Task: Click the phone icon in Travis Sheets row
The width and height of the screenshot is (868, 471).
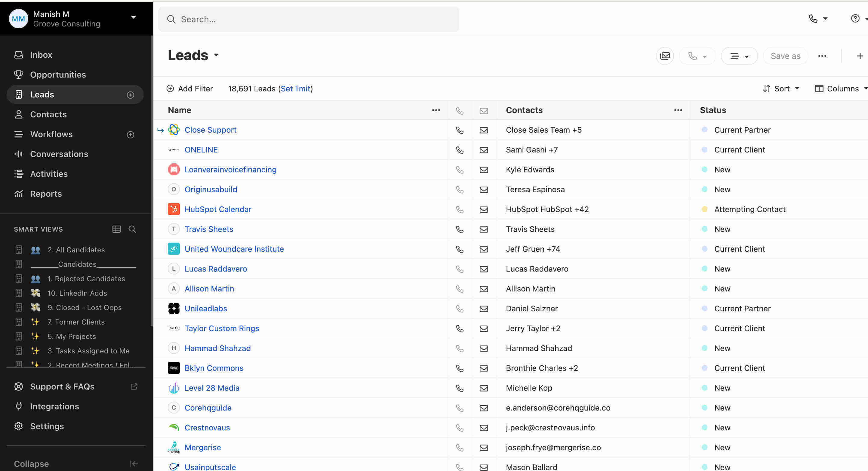Action: tap(460, 229)
